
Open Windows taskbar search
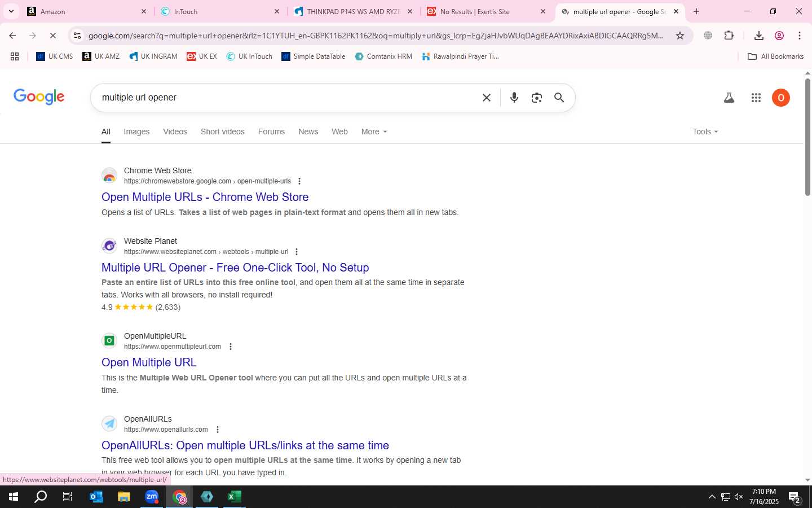(x=41, y=497)
